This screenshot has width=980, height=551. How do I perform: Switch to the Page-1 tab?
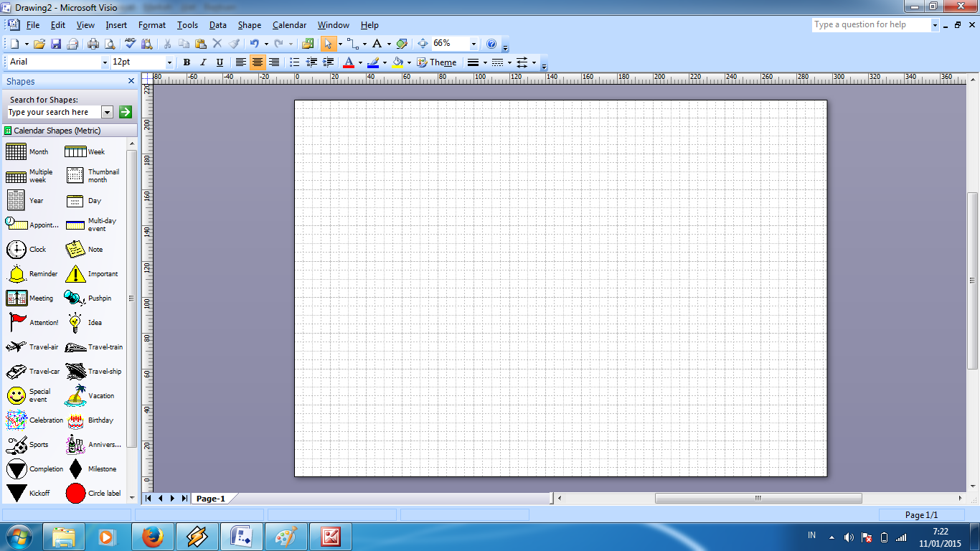pos(212,497)
